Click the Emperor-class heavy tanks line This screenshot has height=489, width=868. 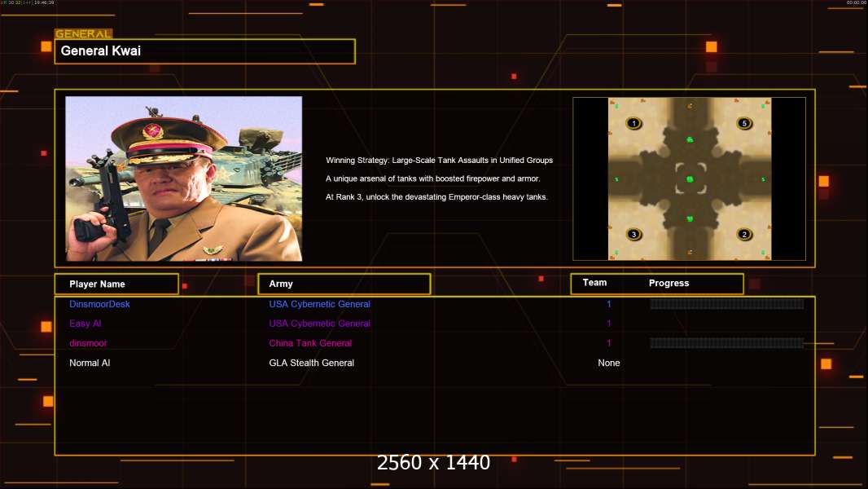point(436,196)
